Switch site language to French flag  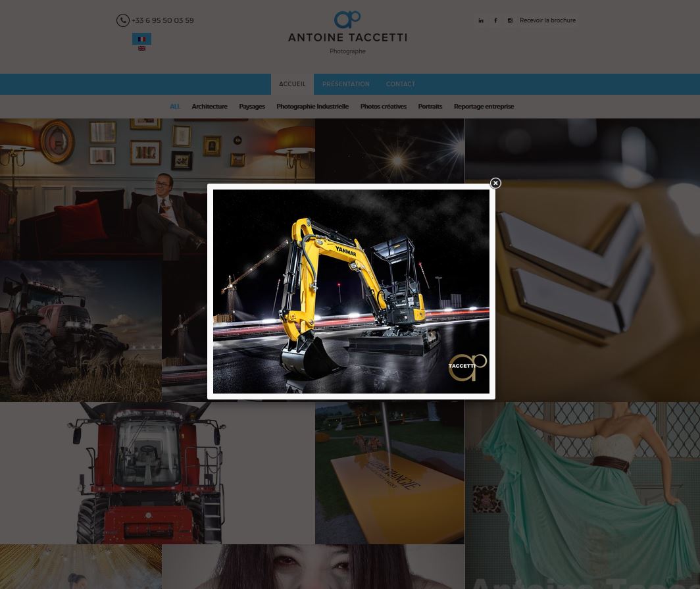(141, 39)
